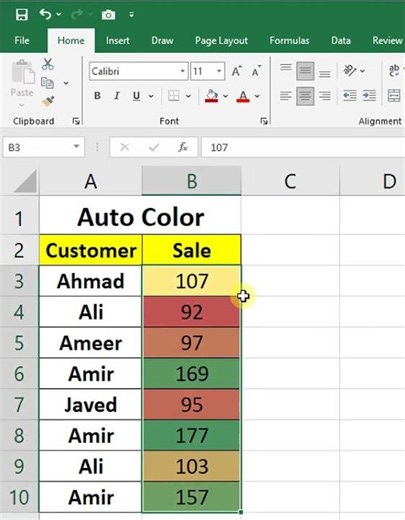Align text to the right
405x520 pixels.
[x=324, y=96]
